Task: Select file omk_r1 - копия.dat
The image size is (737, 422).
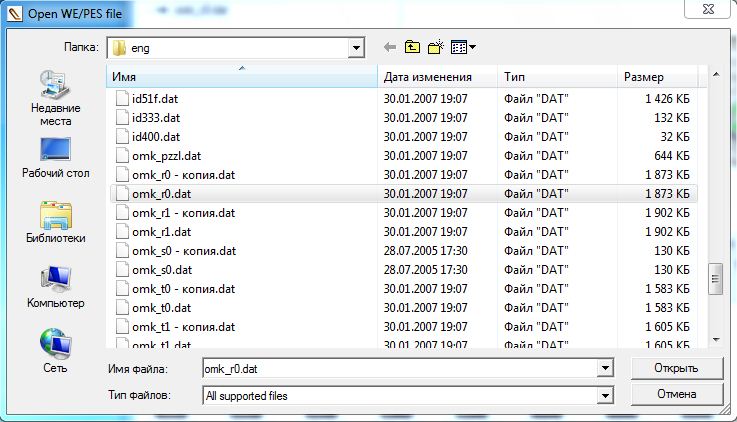Action: 183,213
